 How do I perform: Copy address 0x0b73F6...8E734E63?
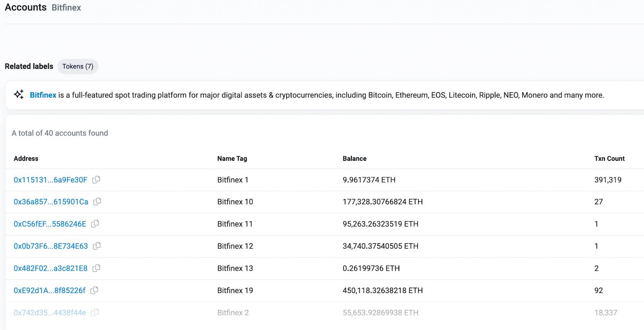pyautogui.click(x=97, y=246)
